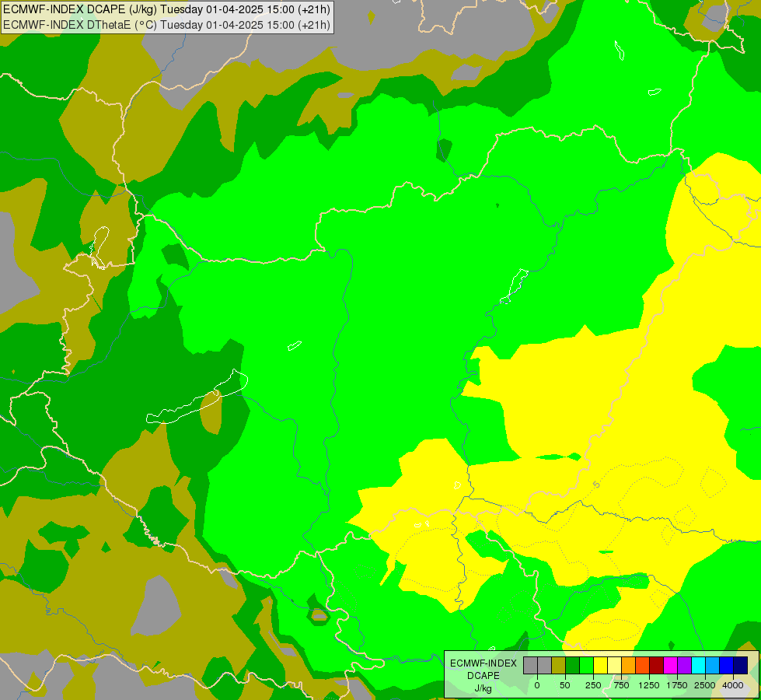
Task: Click the legend value 0
Action: (537, 685)
